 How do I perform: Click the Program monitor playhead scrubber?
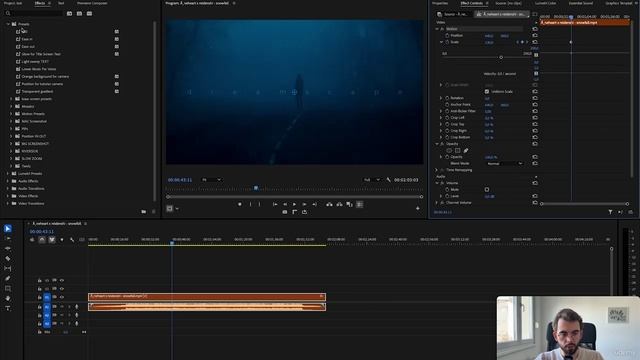click(256, 188)
